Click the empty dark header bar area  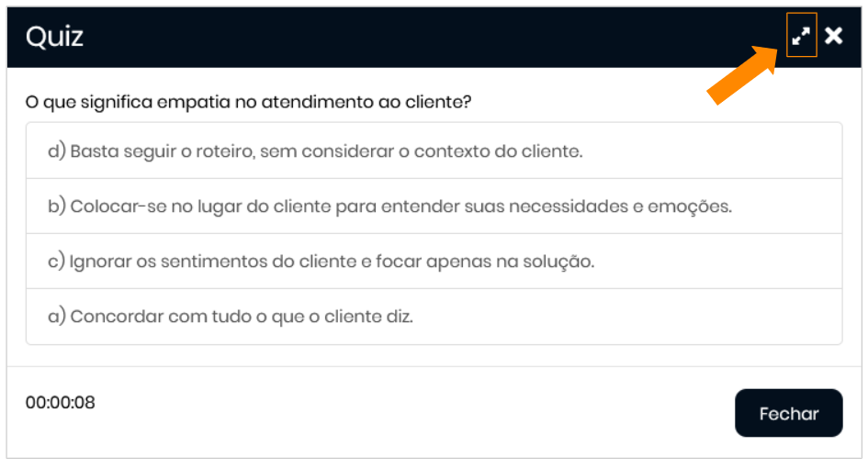click(413, 37)
